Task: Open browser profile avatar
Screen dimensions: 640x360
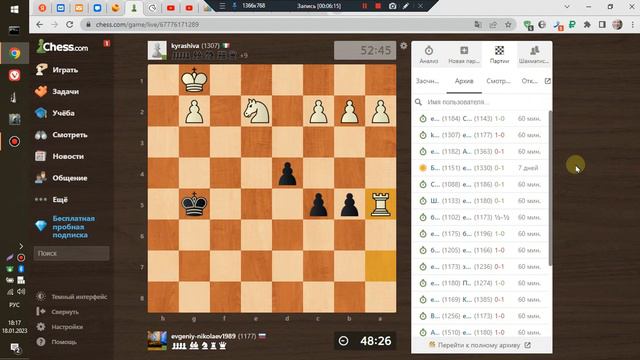Action: click(617, 24)
